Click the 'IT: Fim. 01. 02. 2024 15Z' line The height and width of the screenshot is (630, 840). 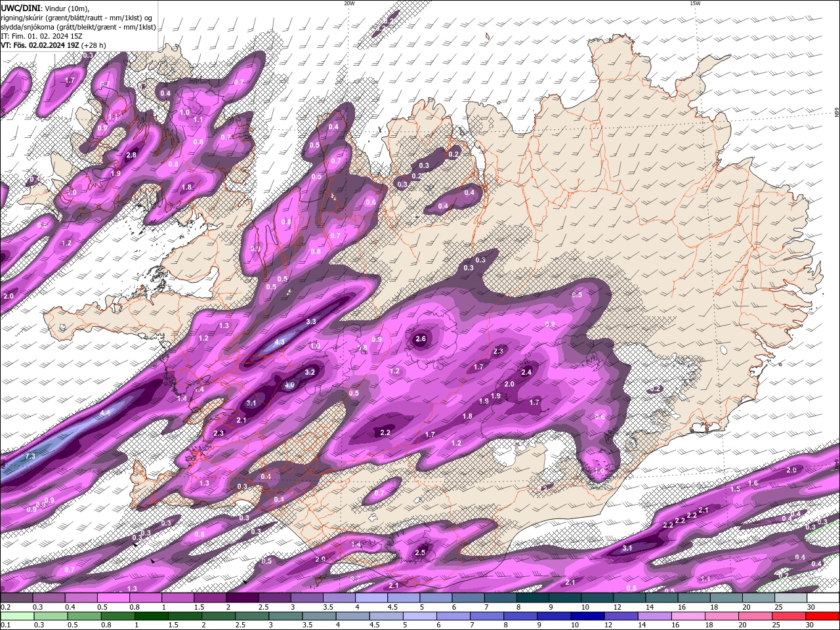pyautogui.click(x=41, y=36)
